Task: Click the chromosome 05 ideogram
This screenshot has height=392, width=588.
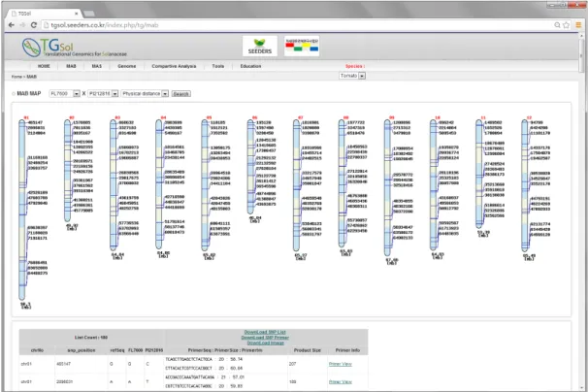Action: point(205,185)
